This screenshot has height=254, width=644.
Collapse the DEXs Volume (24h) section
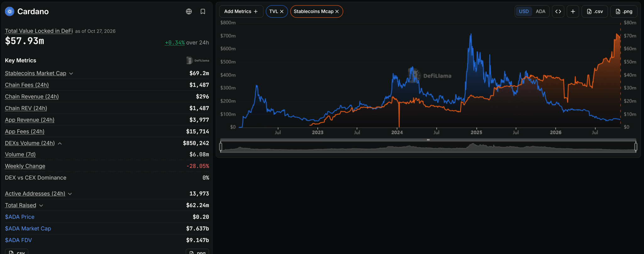pos(60,143)
